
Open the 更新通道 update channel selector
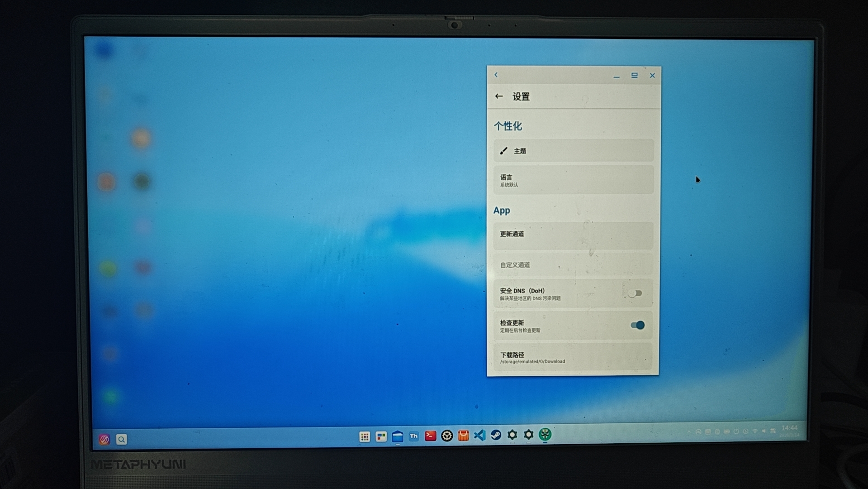[x=573, y=235]
